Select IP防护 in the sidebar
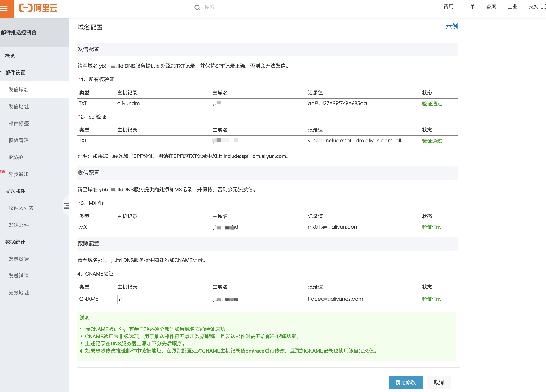 15,157
